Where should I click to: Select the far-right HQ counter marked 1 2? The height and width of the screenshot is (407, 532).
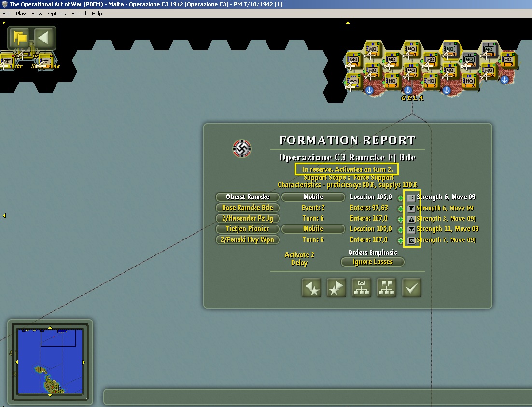pos(508,60)
